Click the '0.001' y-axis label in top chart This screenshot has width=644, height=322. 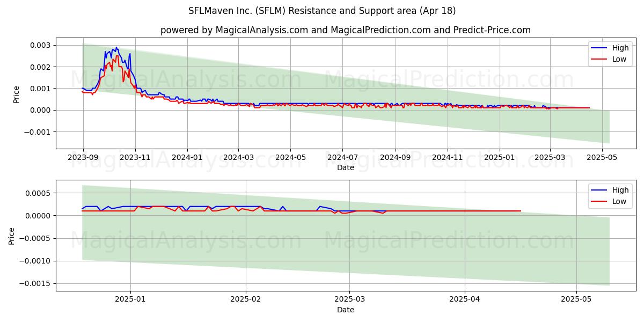tap(41, 89)
